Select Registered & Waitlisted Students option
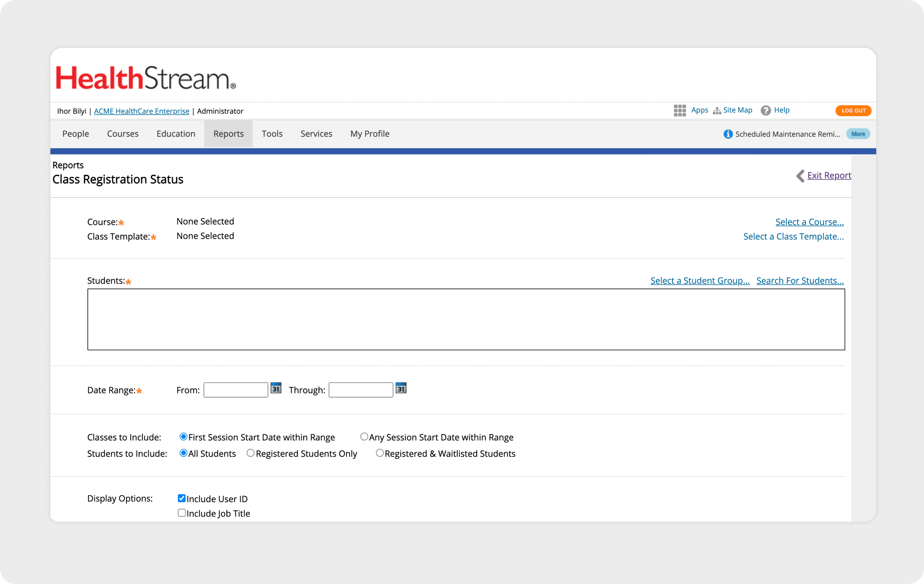Viewport: 924px width, 584px height. tap(379, 453)
